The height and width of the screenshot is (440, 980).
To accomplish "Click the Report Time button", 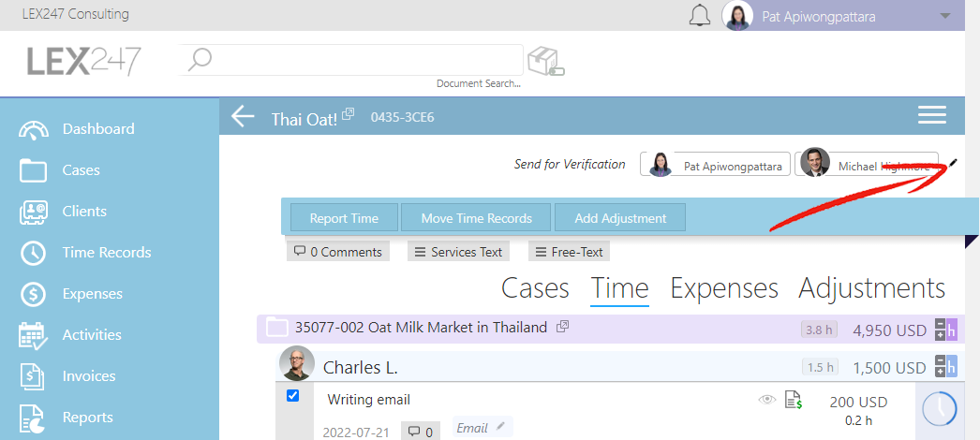I will click(x=344, y=218).
